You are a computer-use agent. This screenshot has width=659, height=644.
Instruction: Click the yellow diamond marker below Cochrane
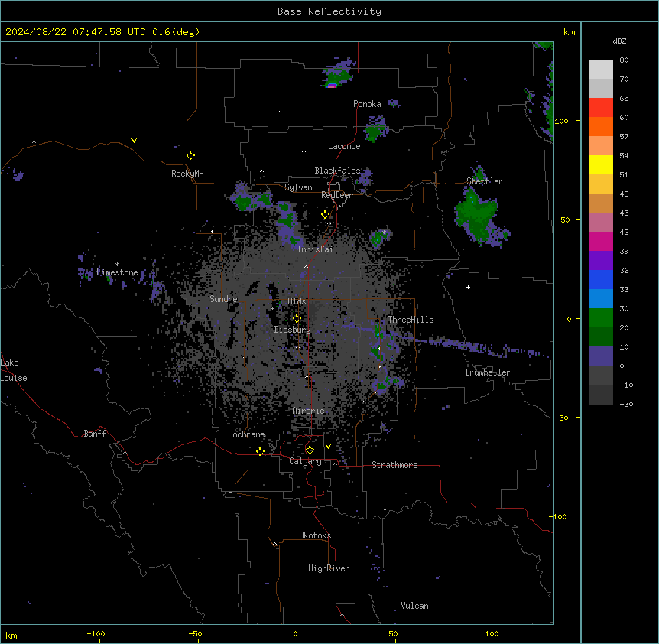click(260, 451)
